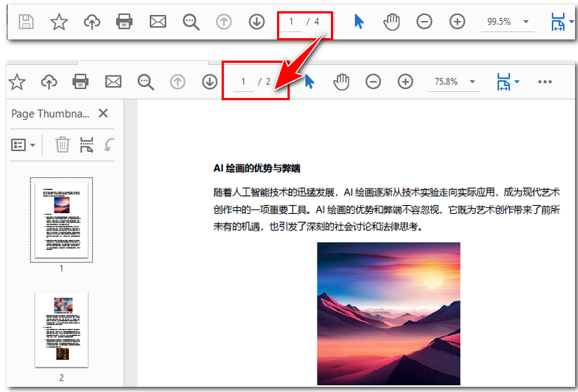
Task: Select the page 2 thumbnail
Action: click(x=61, y=329)
